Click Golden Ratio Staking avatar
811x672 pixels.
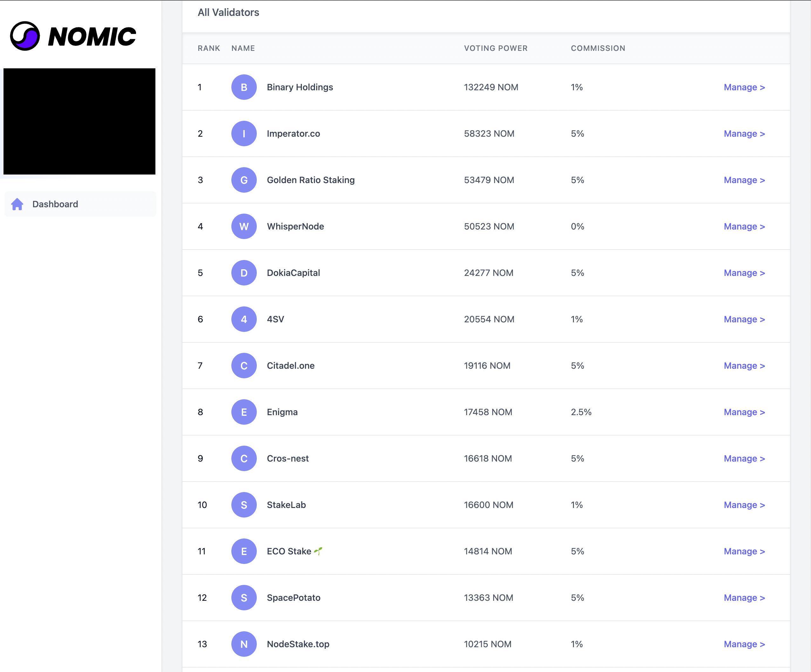[244, 180]
